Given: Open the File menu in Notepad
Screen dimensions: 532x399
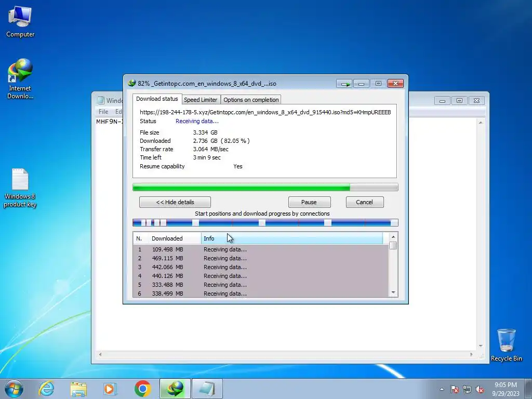Looking at the screenshot, I should pos(103,112).
